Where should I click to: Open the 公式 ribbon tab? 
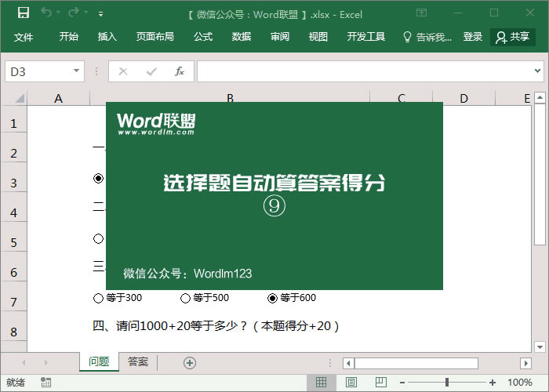click(x=203, y=37)
